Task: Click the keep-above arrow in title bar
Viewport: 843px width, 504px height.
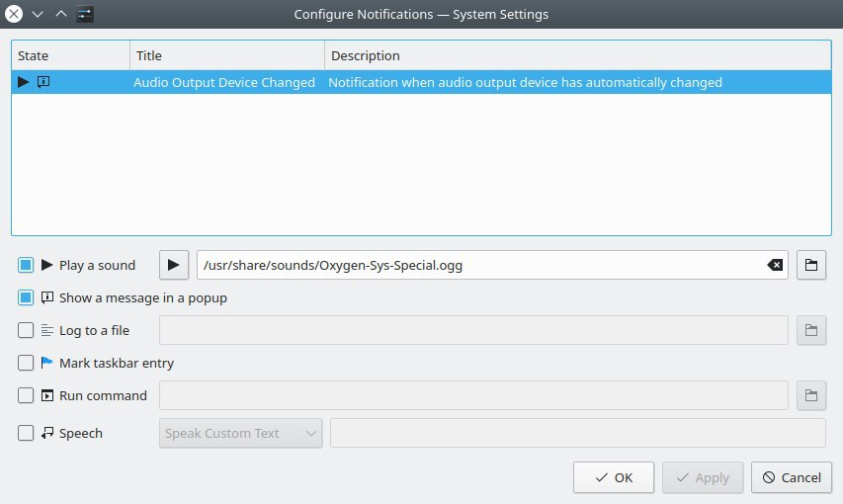Action: (61, 14)
